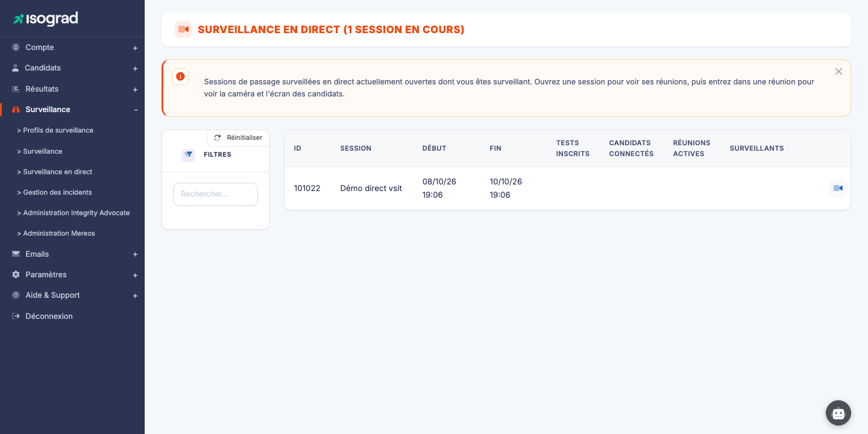Click the Candidats person icon
The image size is (868, 434).
click(16, 68)
